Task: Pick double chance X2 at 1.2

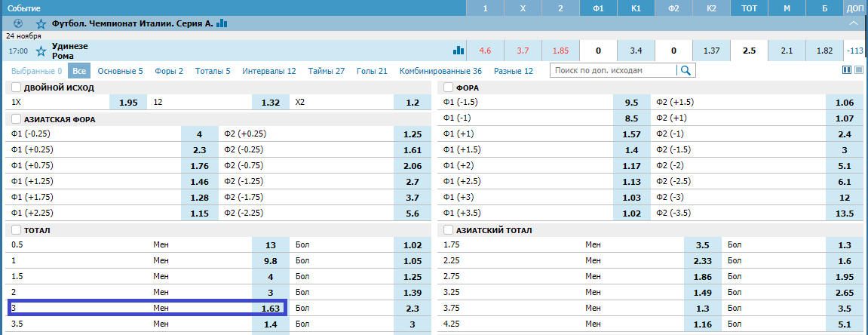Action: 413,103
